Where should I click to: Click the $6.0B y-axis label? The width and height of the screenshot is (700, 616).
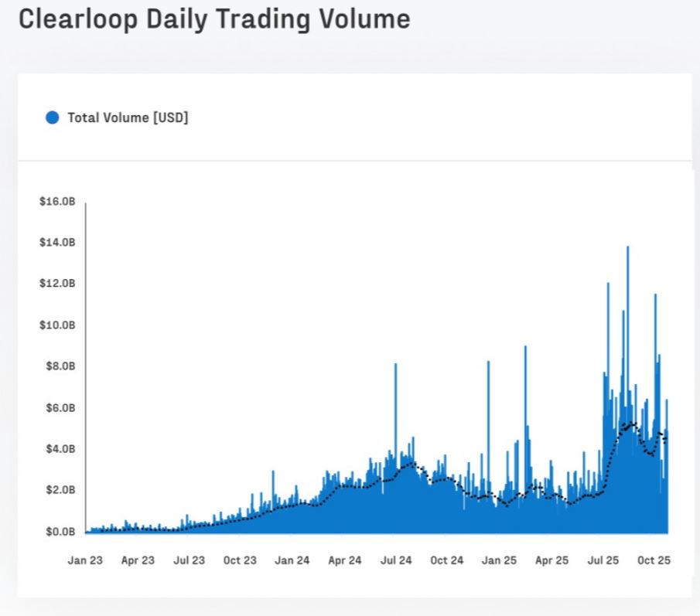pos(60,408)
